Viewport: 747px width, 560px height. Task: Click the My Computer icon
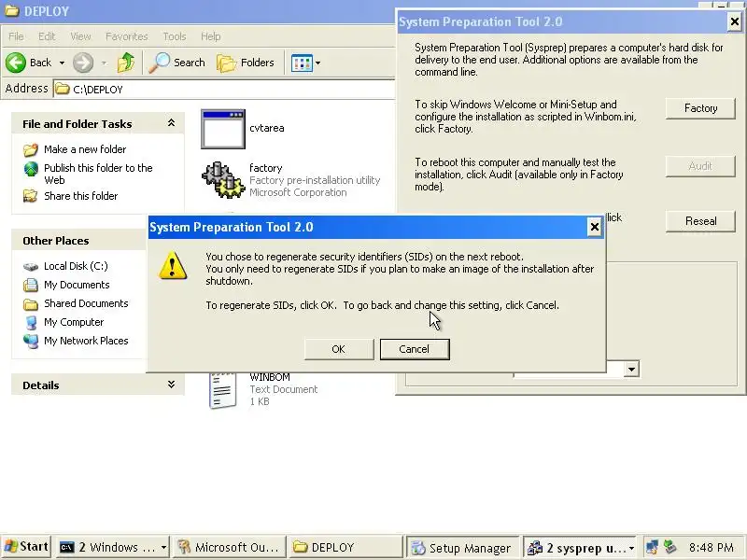pyautogui.click(x=31, y=322)
